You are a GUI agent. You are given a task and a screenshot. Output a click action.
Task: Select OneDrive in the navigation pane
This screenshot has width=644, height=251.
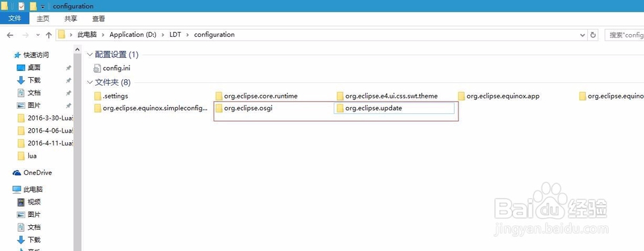click(x=32, y=172)
